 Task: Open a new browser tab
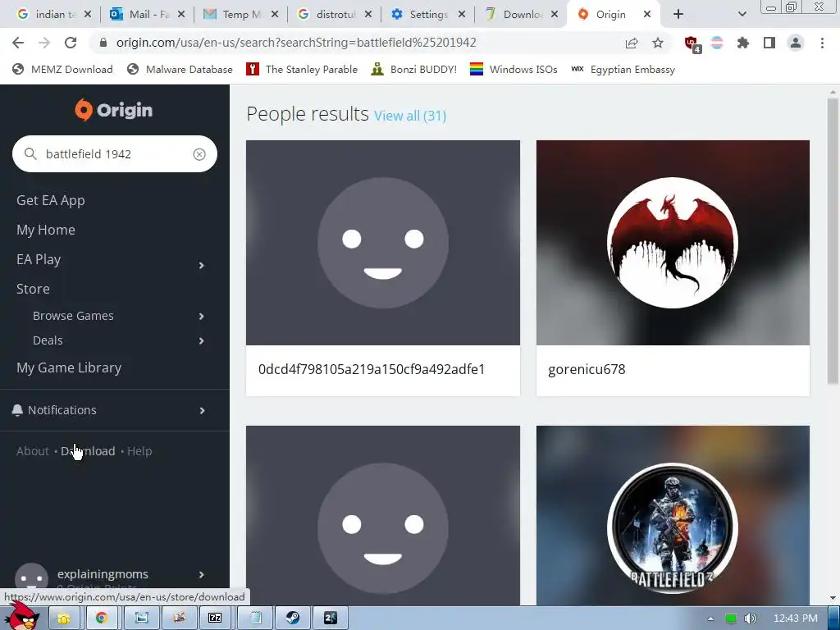pos(678,15)
